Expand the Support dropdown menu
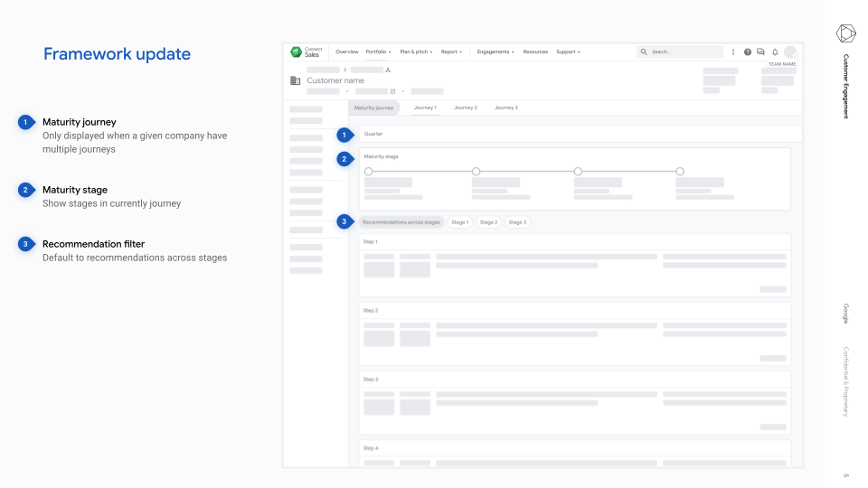The width and height of the screenshot is (868, 488). click(568, 52)
